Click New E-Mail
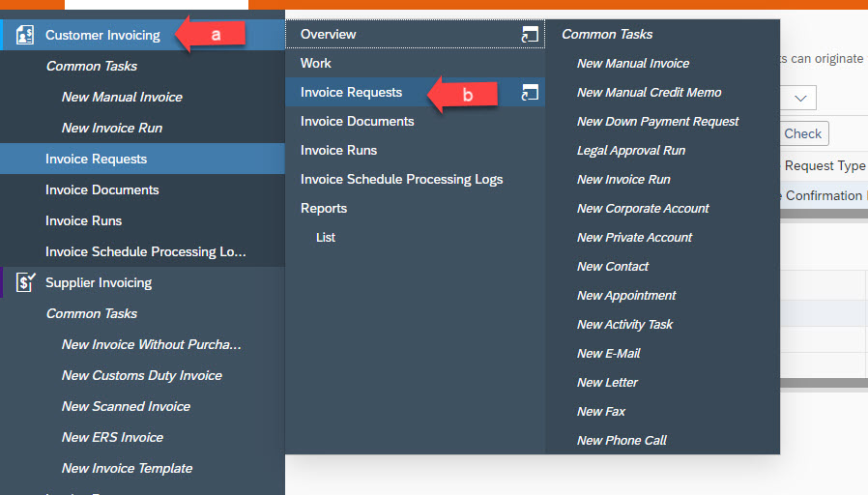 (x=609, y=353)
